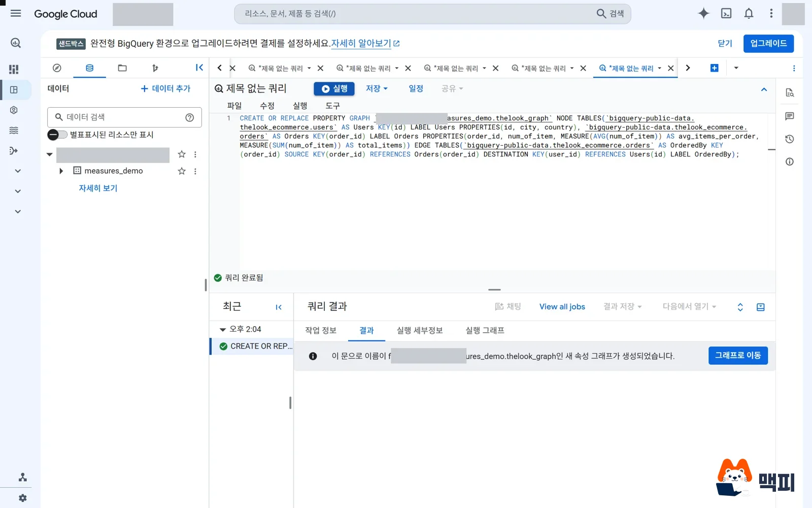This screenshot has height=508, width=812.
Task: Click the 업그레이드 button
Action: tap(768, 44)
